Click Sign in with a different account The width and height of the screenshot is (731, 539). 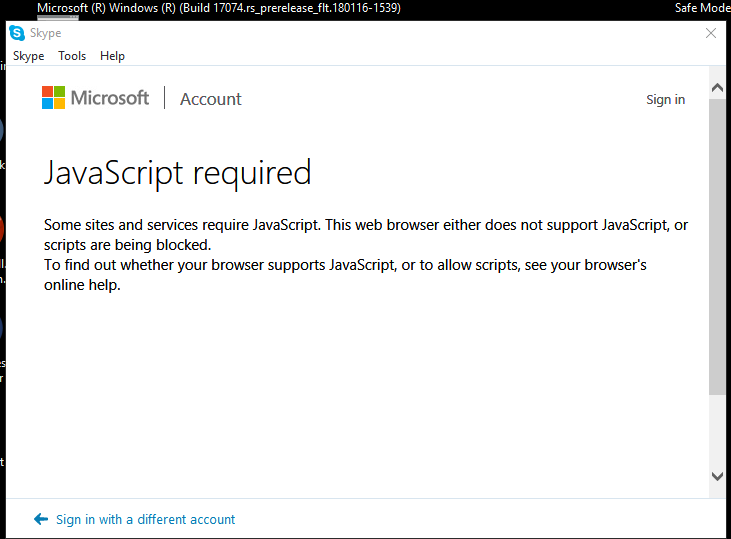click(145, 519)
